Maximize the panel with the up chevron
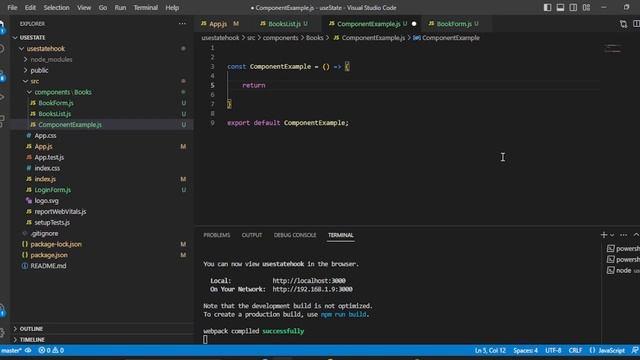 pos(636,235)
